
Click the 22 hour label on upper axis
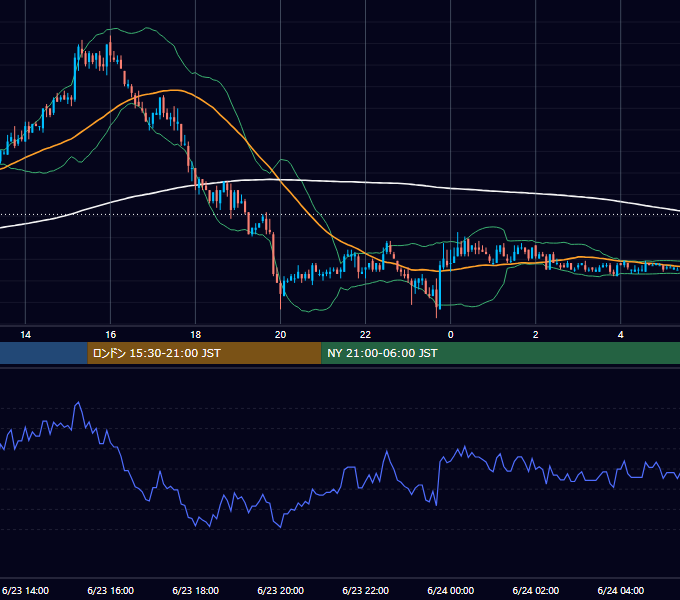366,335
